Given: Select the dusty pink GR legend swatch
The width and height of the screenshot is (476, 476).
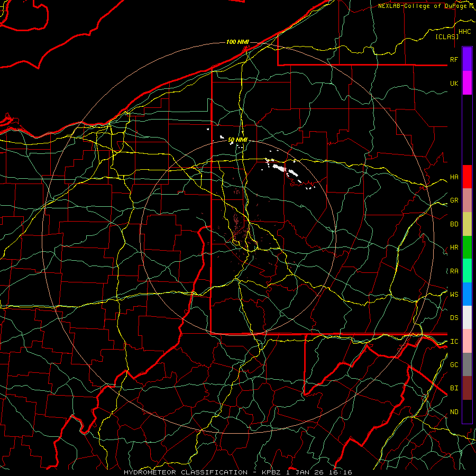Looking at the screenshot, I should [x=467, y=200].
